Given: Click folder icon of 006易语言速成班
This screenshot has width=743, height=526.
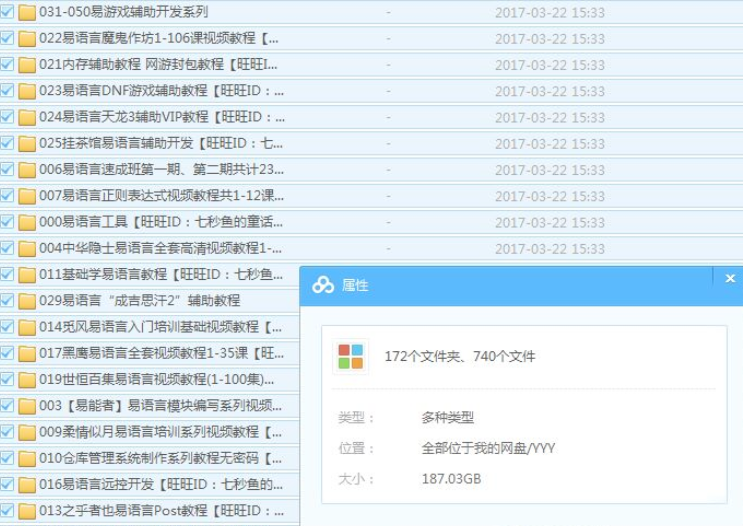Looking at the screenshot, I should click(27, 170).
